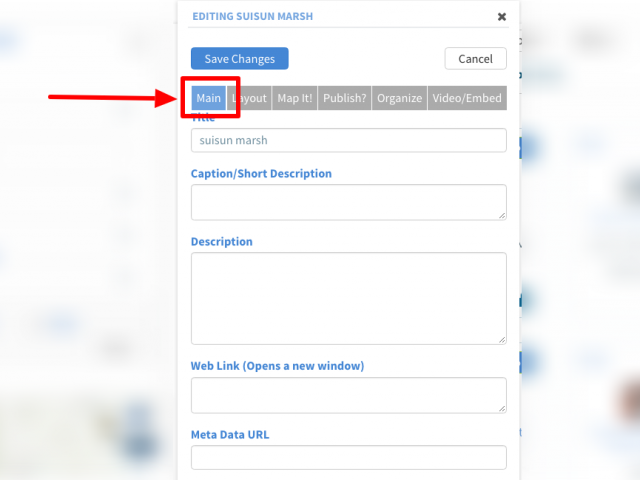640x480 pixels.
Task: Click inside the large Description text area
Action: (349, 298)
